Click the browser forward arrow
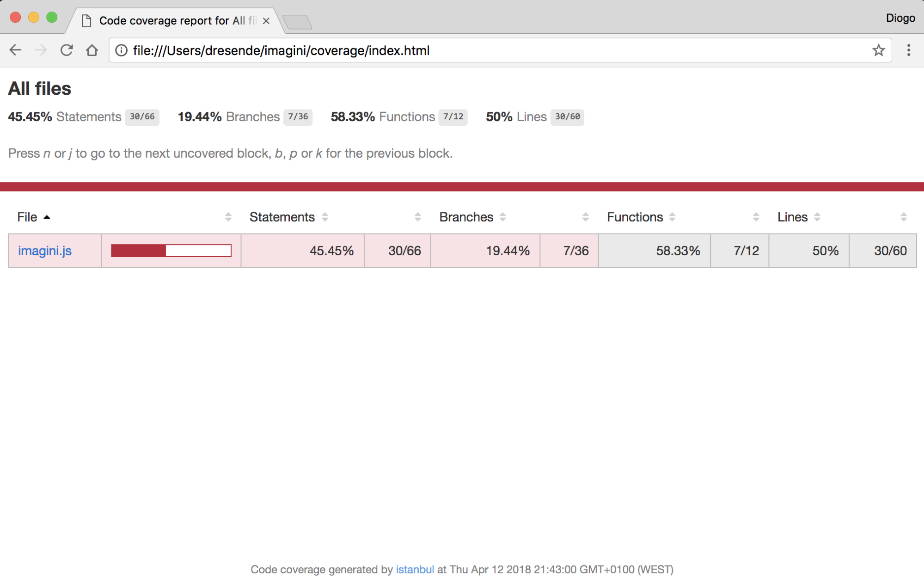 [41, 50]
